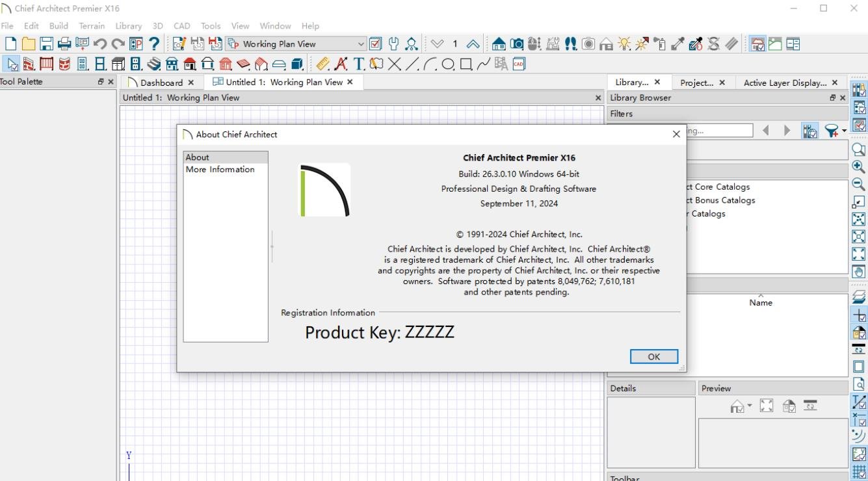Image resolution: width=868 pixels, height=481 pixels.
Task: Go back in library search results
Action: pyautogui.click(x=766, y=131)
